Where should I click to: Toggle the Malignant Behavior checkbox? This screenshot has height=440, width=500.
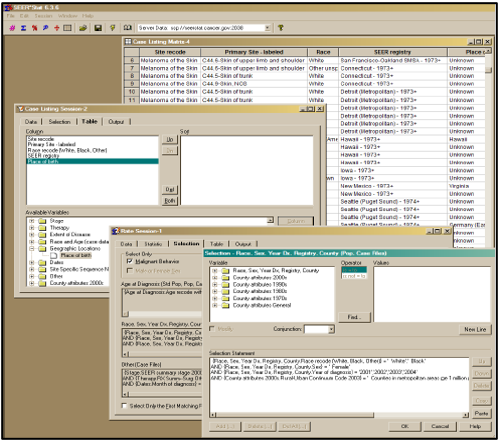(130, 261)
